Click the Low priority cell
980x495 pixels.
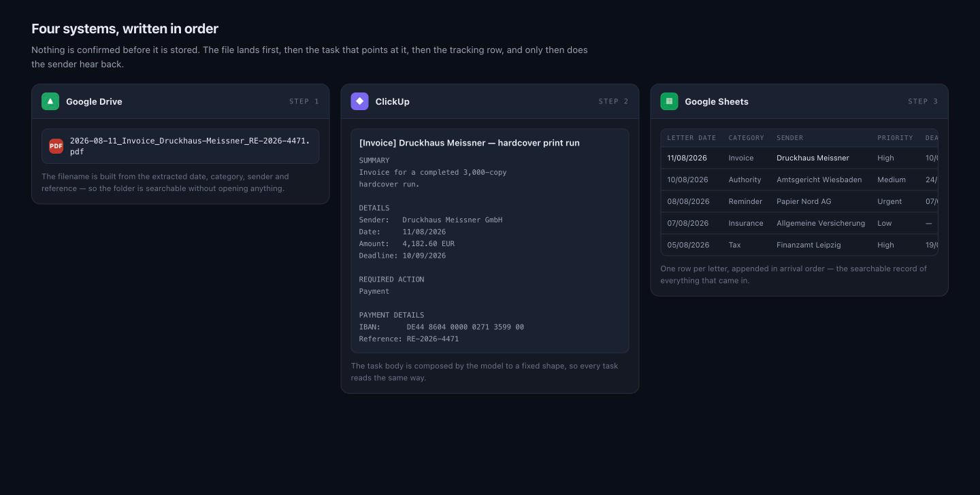(x=885, y=223)
